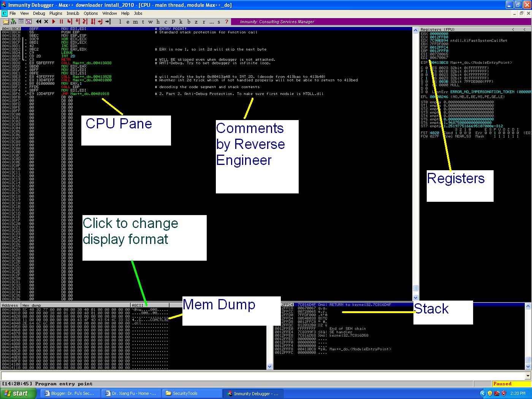Click the command bar input field

(262, 376)
